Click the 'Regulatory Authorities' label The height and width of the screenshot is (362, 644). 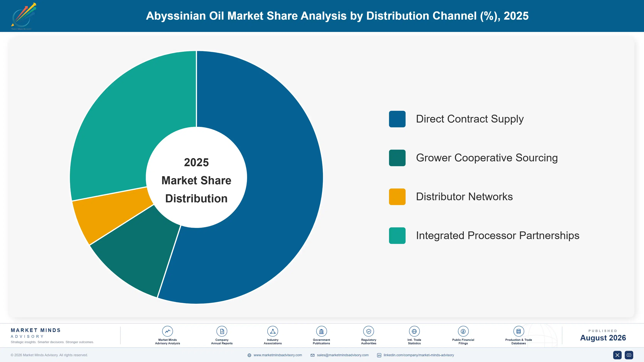tap(368, 342)
